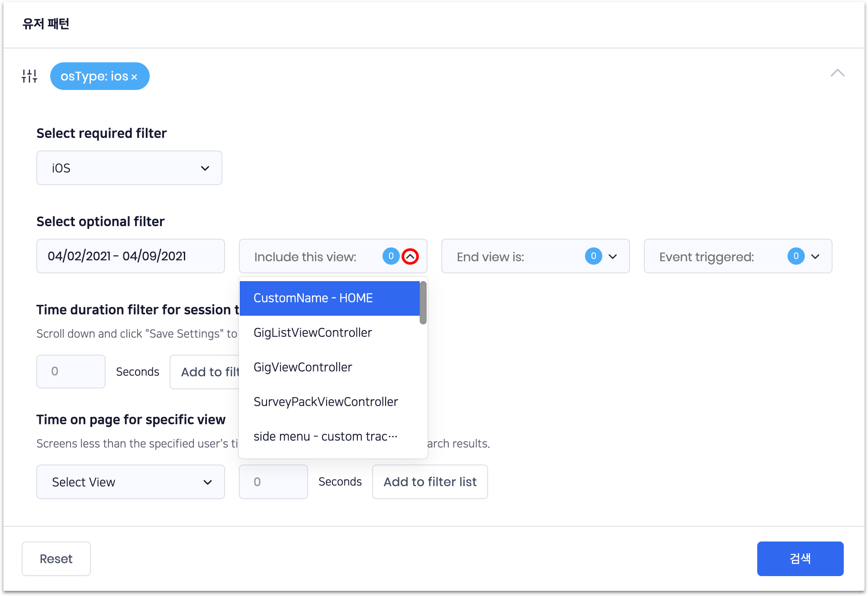
Task: Click the view list scrollbar thumb
Action: click(x=423, y=303)
